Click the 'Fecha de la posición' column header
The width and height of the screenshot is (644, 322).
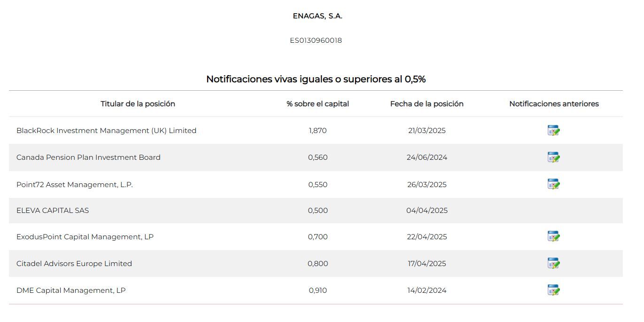(427, 104)
